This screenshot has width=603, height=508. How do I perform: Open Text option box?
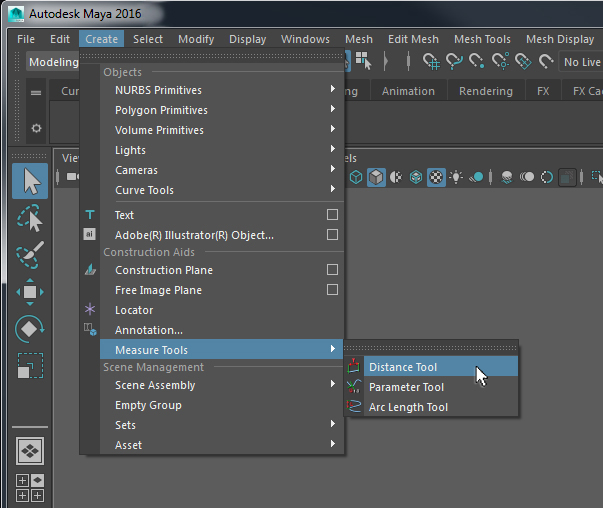tap(332, 215)
